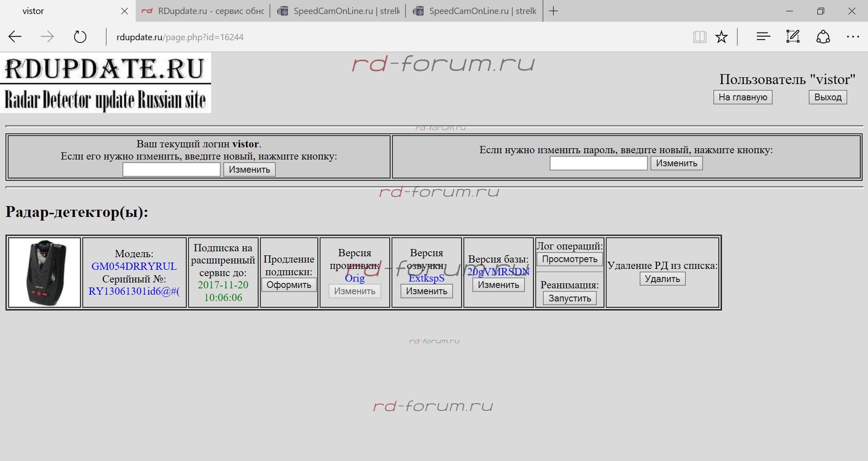The height and width of the screenshot is (461, 868).
Task: Open the browser more options ellipsis
Action: click(853, 37)
